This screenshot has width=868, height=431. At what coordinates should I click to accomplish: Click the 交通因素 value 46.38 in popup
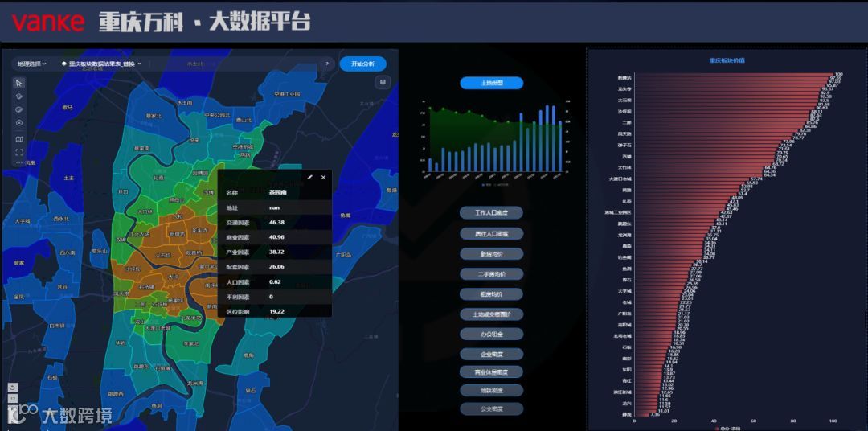point(276,222)
